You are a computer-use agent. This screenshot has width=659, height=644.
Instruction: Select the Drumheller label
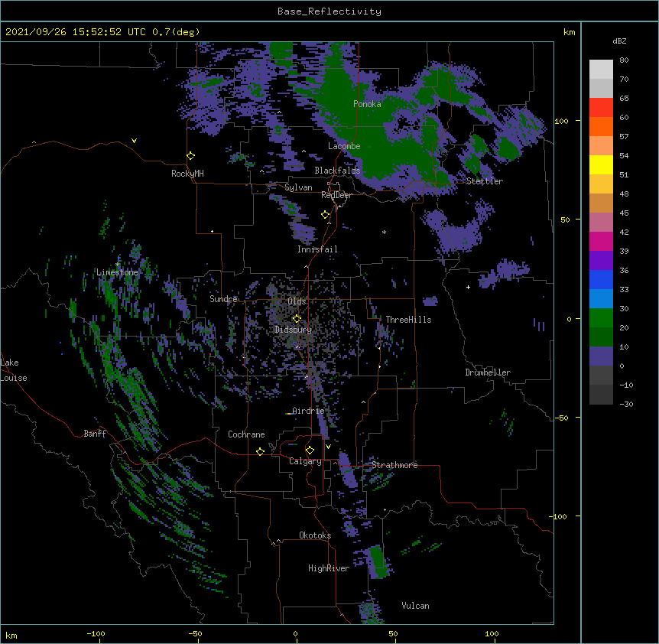[x=488, y=372]
